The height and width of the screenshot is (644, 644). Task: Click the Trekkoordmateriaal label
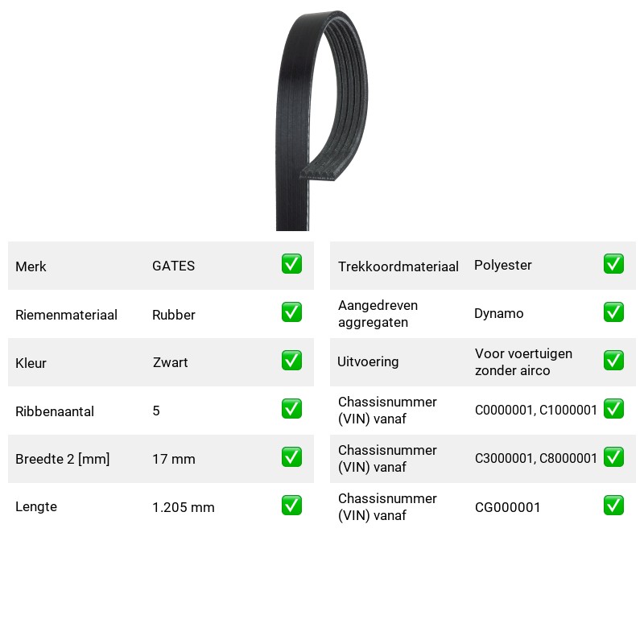click(398, 266)
